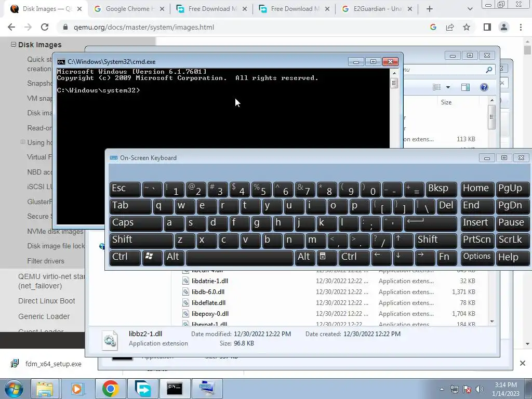Click the context menu key on the On-Screen Keyboard
This screenshot has width=532, height=399.
[326, 258]
